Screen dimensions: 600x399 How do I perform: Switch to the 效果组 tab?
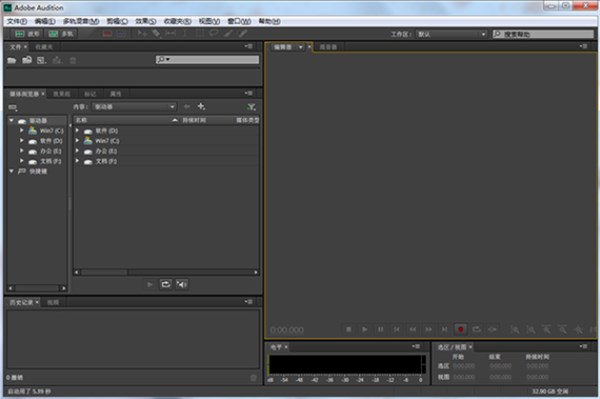coord(62,94)
